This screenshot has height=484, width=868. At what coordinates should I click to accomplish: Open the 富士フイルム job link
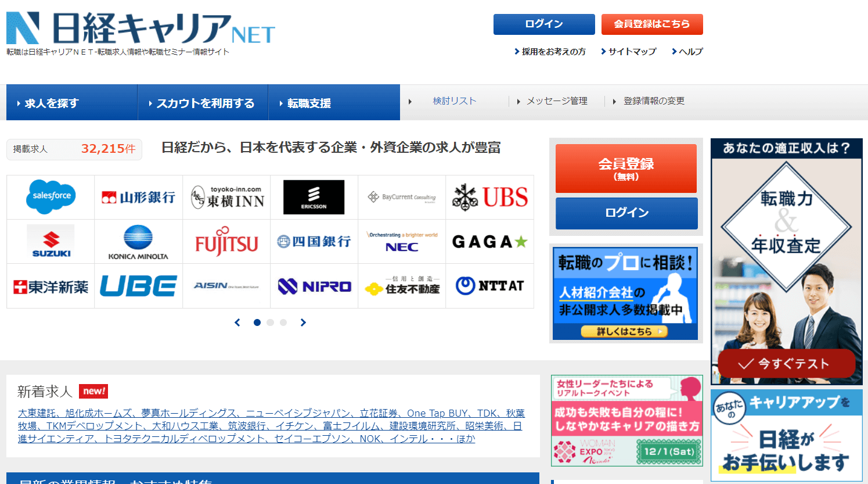(x=352, y=426)
